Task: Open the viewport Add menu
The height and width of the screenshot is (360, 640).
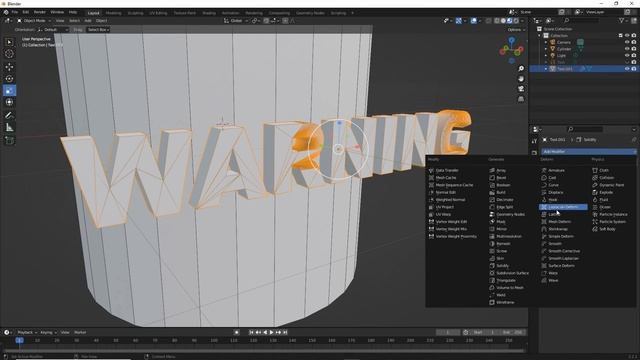Action: click(x=88, y=20)
